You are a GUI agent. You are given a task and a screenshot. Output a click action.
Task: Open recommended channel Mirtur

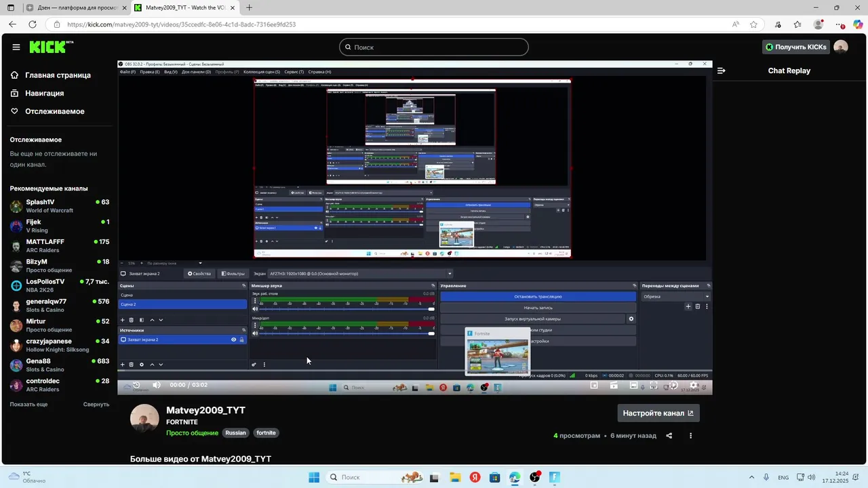tap(60, 325)
